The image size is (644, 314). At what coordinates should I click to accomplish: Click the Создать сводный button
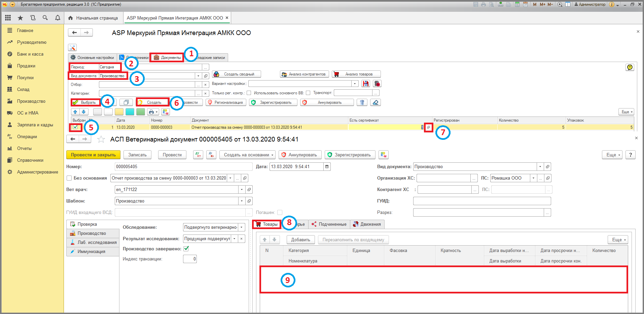coord(237,74)
